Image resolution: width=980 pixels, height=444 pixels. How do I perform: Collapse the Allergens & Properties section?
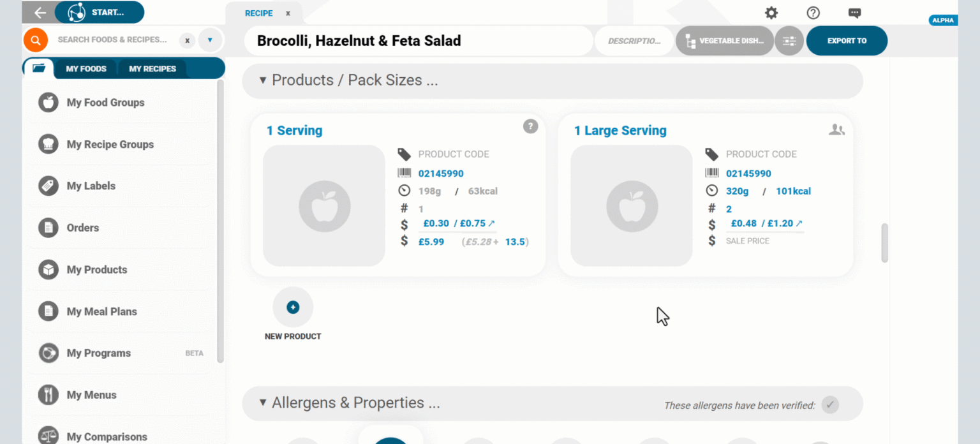coord(262,403)
